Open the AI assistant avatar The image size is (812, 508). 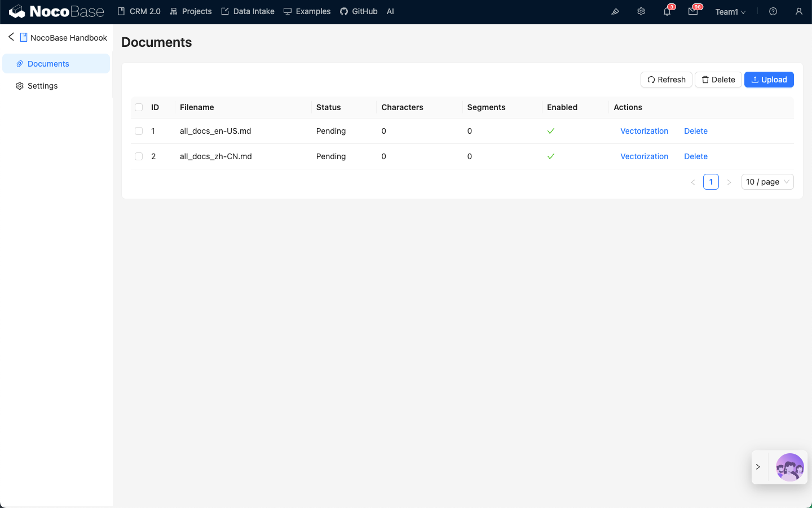pyautogui.click(x=789, y=467)
